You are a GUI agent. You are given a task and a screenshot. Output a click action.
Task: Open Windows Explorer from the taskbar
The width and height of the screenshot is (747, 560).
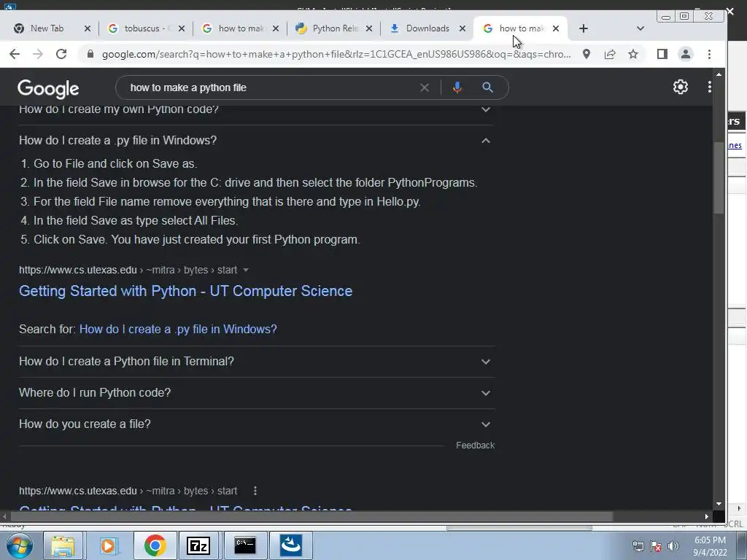63,545
